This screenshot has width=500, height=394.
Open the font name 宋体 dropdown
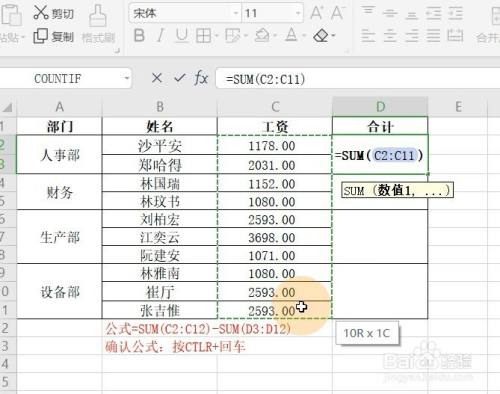click(236, 13)
